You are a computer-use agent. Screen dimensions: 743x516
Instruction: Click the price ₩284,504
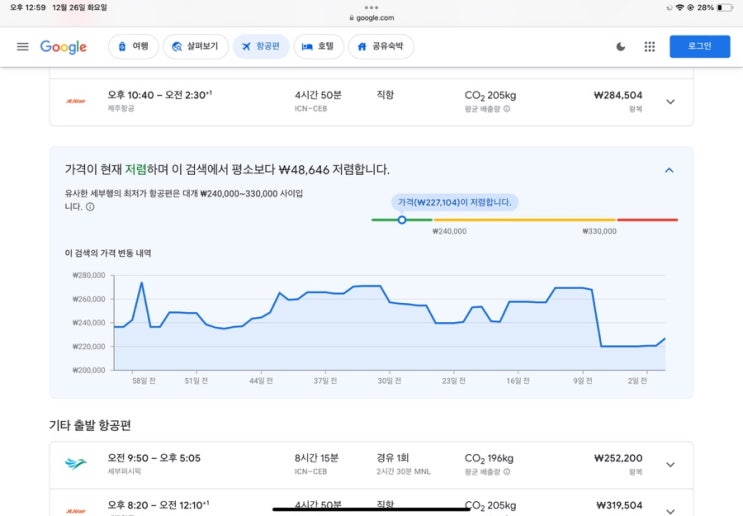[618, 95]
